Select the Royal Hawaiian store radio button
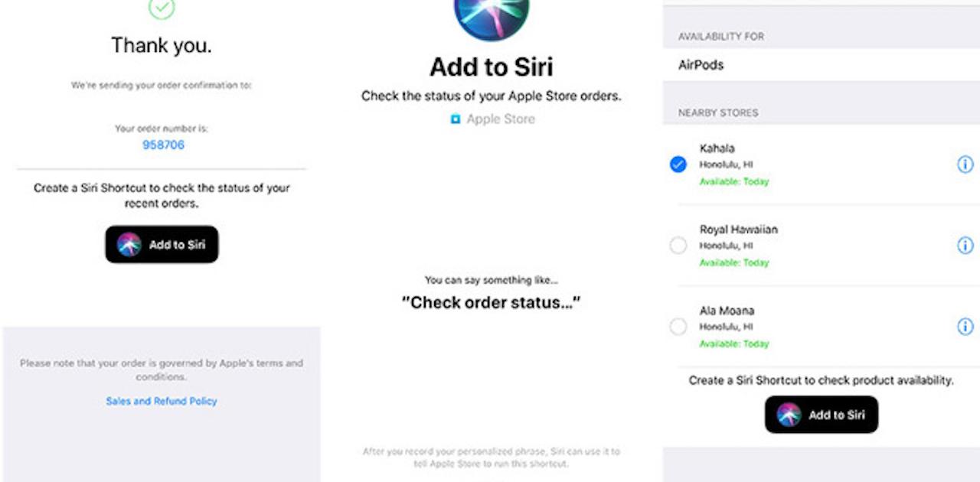Image resolution: width=980 pixels, height=482 pixels. [678, 246]
